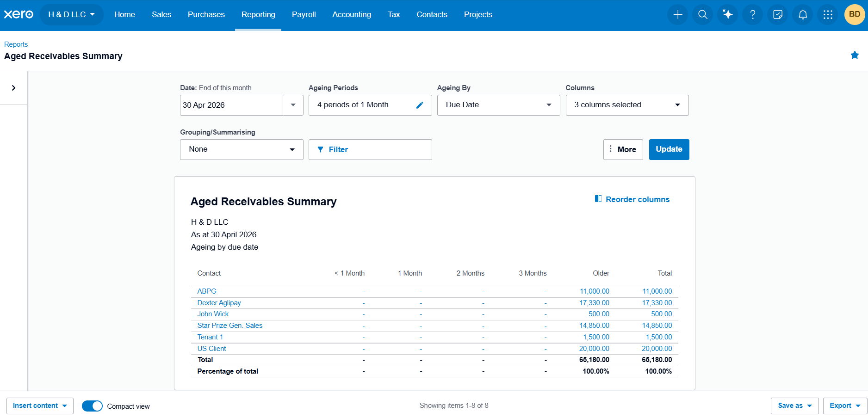Open the Columns selection dropdown
Screen dimensions: 868x418
coord(627,105)
